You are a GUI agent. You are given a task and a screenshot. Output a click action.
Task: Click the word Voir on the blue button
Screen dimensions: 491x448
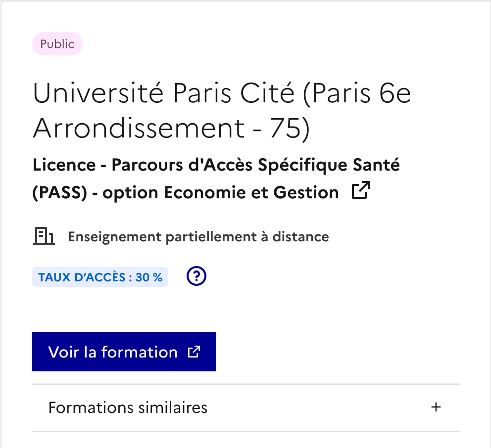tap(64, 352)
